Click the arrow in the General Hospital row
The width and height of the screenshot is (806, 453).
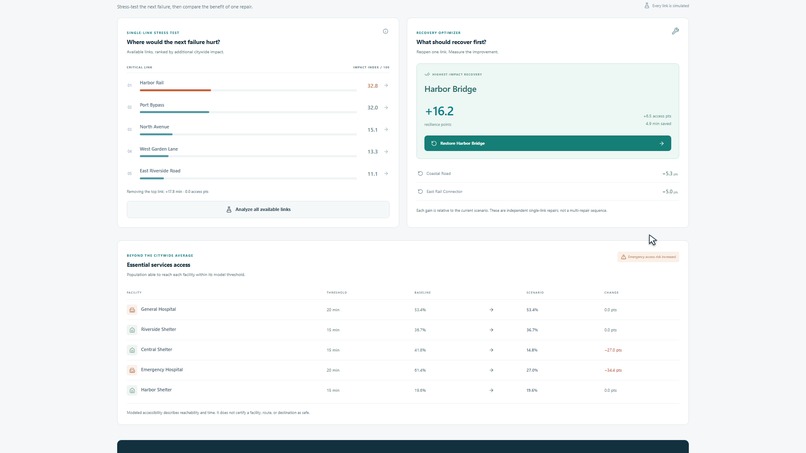[x=491, y=310]
